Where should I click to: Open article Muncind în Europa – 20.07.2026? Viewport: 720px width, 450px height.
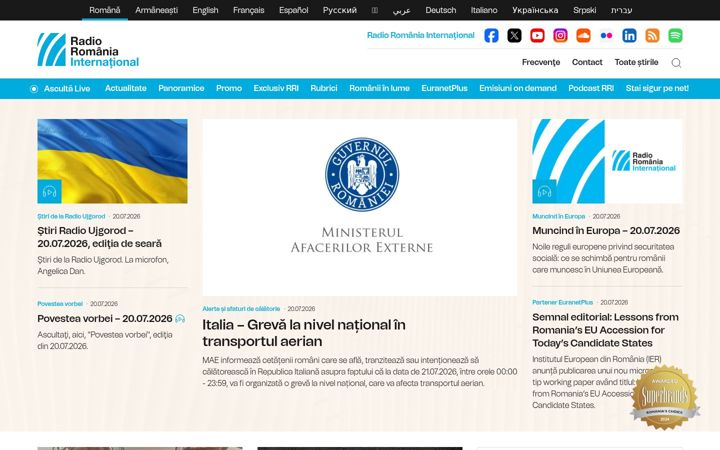(606, 231)
